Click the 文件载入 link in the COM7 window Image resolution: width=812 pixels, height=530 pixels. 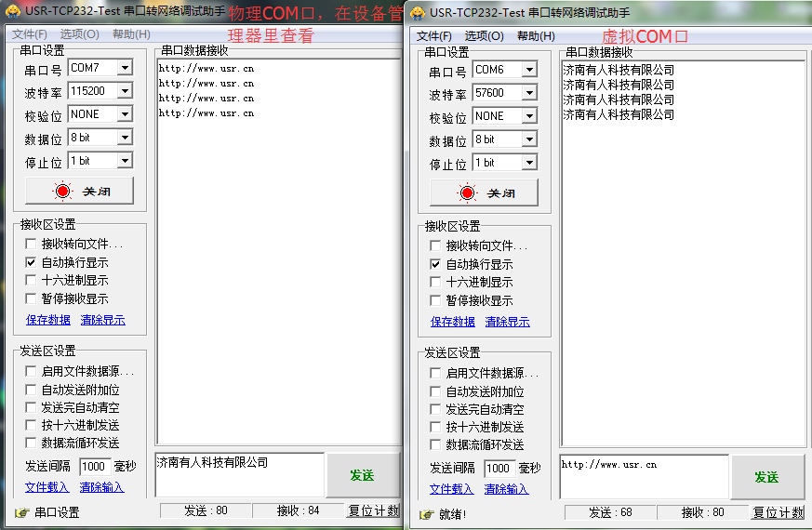click(x=47, y=487)
